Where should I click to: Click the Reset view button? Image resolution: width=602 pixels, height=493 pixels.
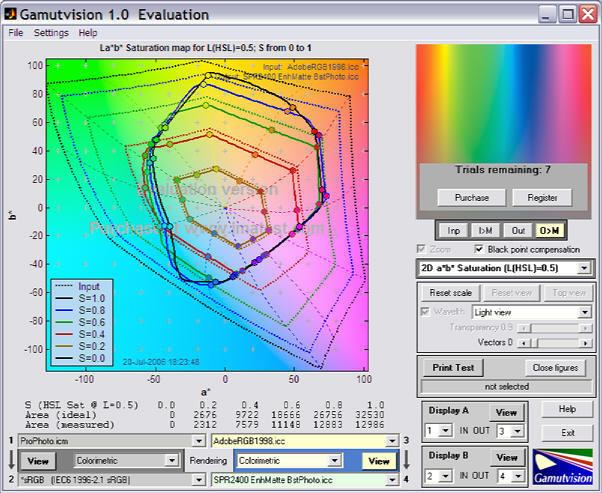click(x=511, y=293)
